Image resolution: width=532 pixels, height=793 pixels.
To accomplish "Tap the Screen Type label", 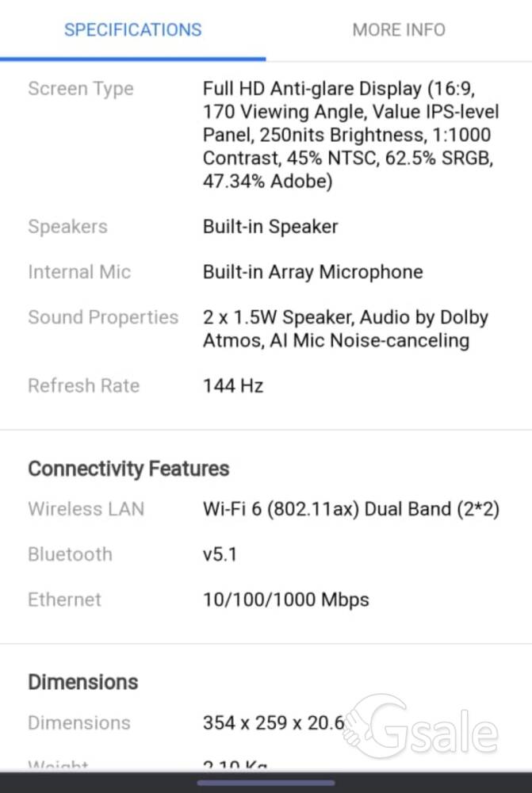I will pos(81,89).
